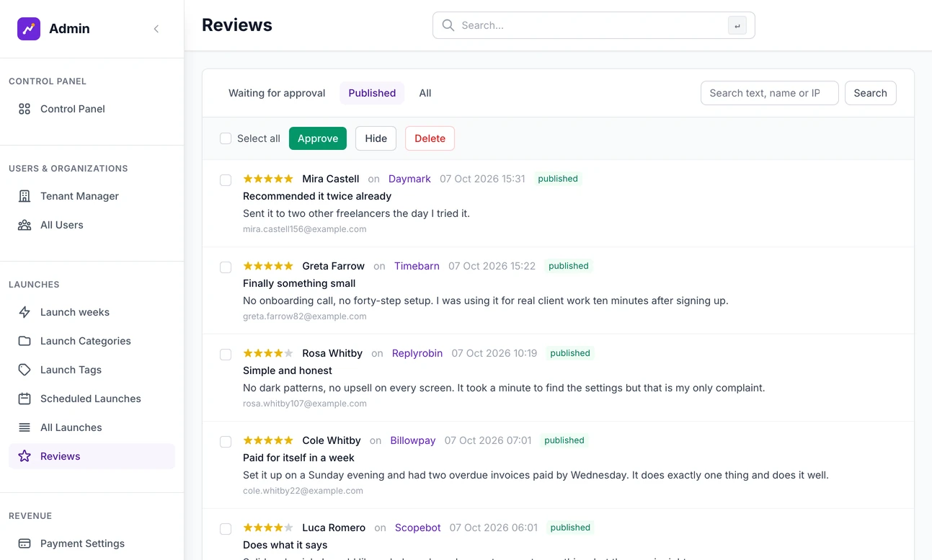
Task: Click Mira Castell's five-star rating
Action: [268, 179]
